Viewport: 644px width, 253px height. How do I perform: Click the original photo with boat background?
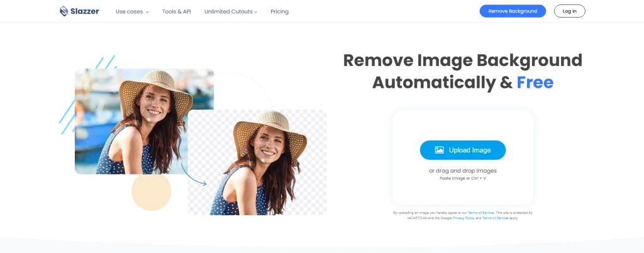pos(144,121)
